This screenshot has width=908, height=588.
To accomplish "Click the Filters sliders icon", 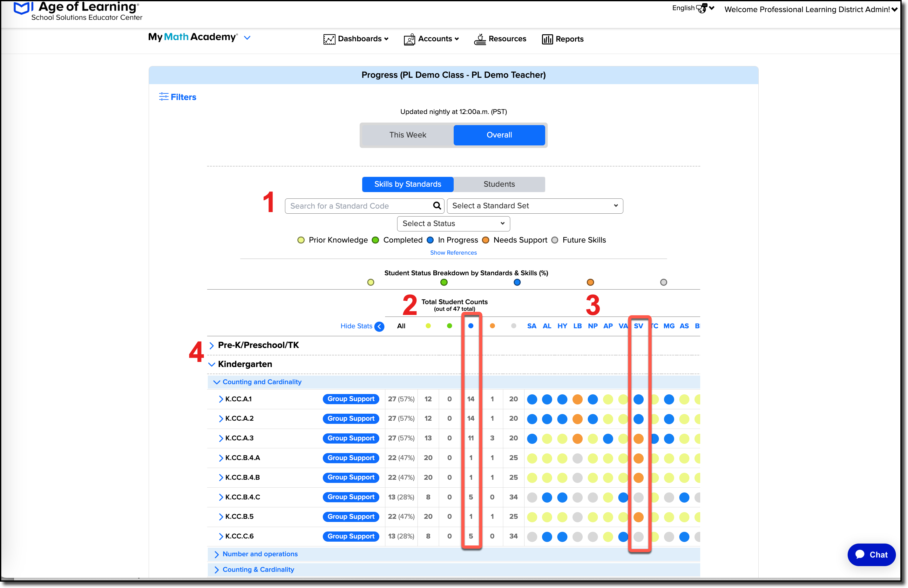I will [164, 97].
